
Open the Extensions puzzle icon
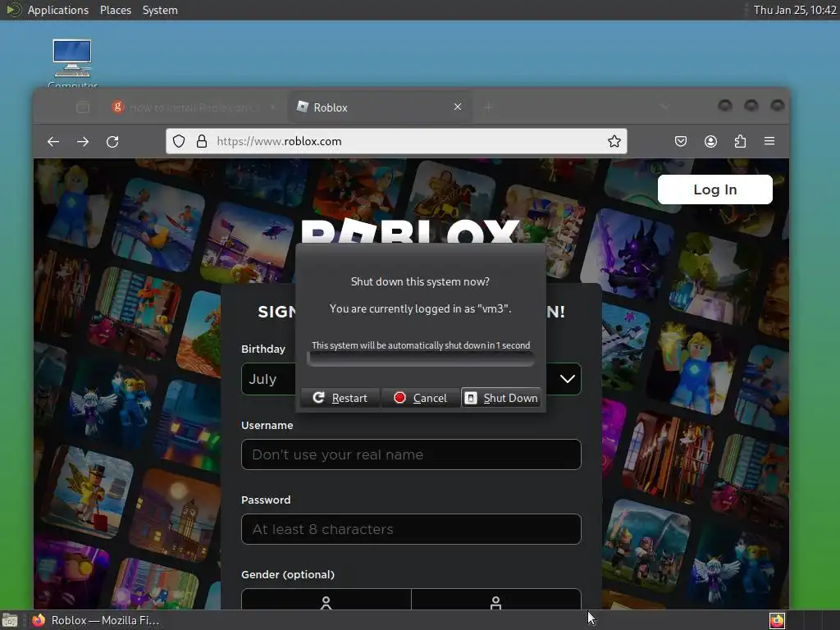740,141
